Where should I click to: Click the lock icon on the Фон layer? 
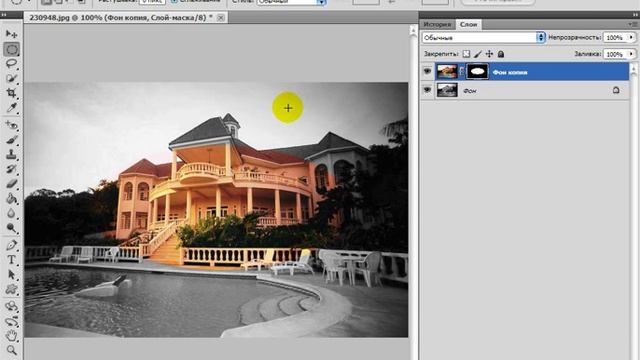pyautogui.click(x=616, y=90)
